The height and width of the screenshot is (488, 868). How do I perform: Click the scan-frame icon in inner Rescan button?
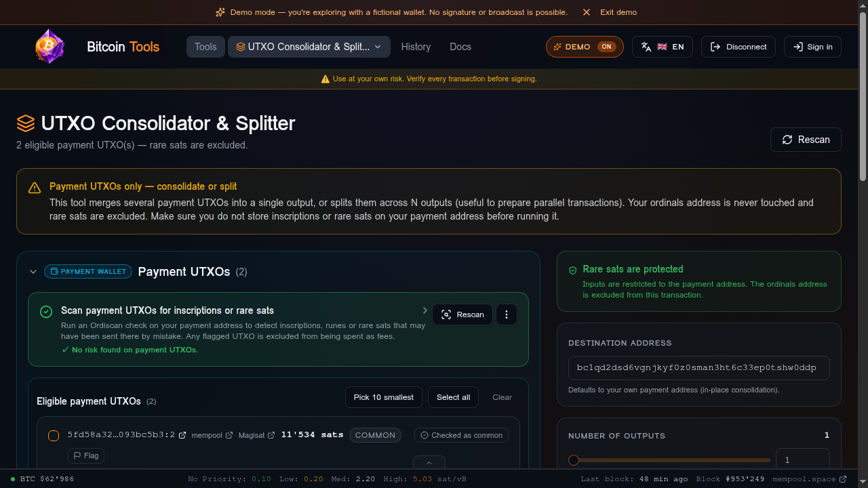[x=446, y=314]
